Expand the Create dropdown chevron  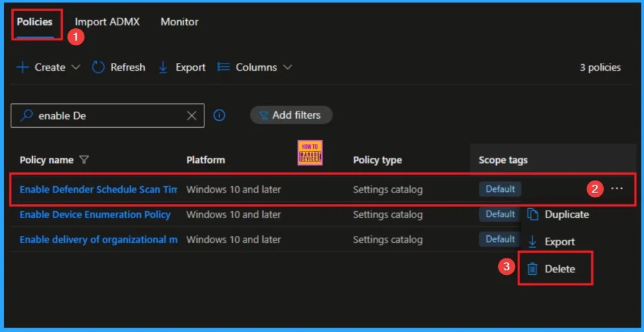coord(75,67)
